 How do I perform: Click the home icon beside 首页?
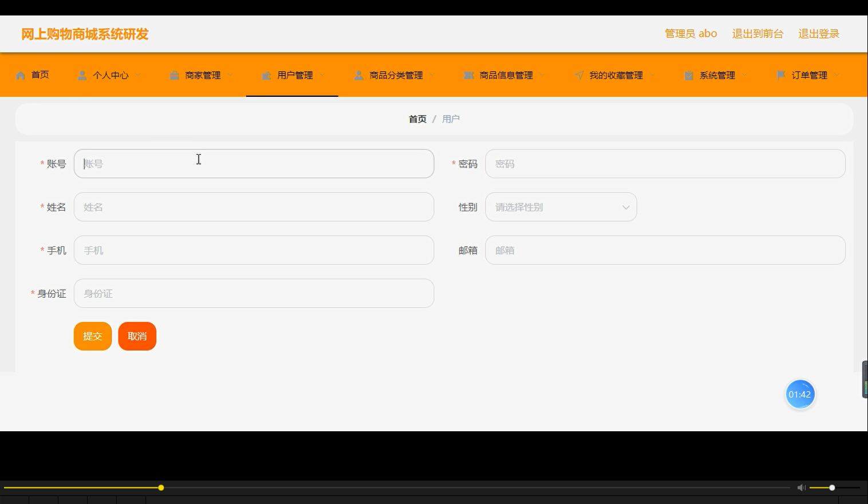tap(21, 75)
